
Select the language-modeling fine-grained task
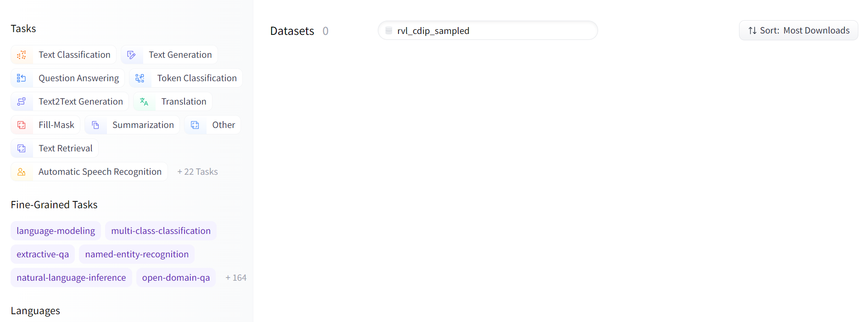(x=55, y=231)
